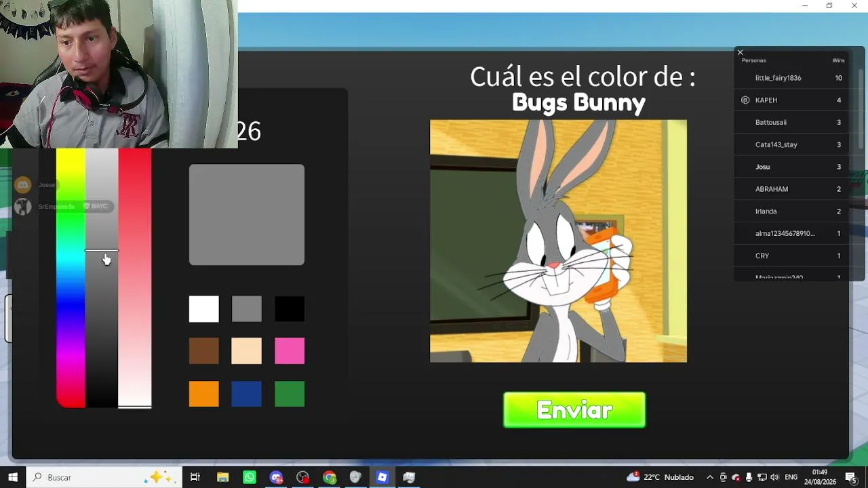Open the Windows Start menu
This screenshot has width=868, height=488.
click(x=13, y=477)
